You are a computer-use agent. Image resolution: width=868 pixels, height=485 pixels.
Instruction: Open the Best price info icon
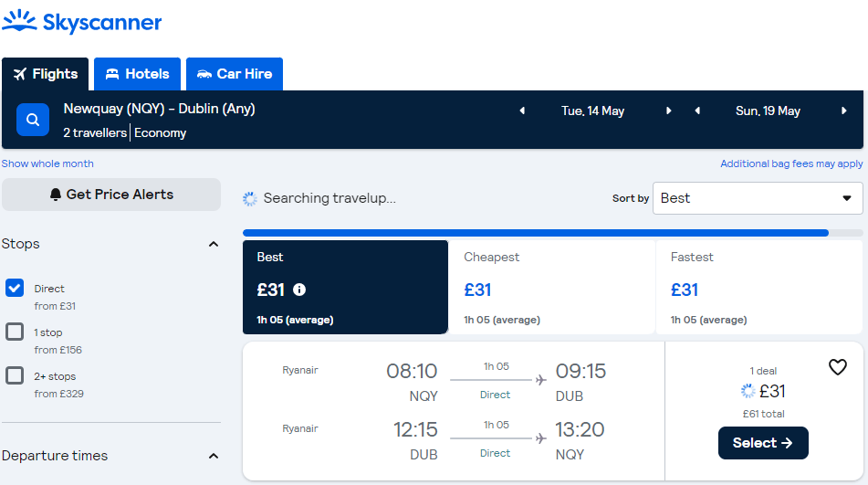(x=299, y=290)
